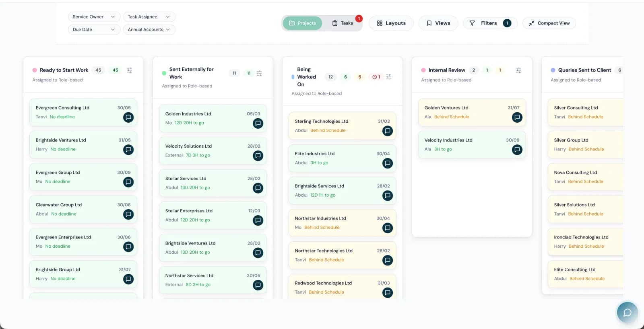
Task: Open comments on Clearwater Group Ltd card
Action: point(128,214)
